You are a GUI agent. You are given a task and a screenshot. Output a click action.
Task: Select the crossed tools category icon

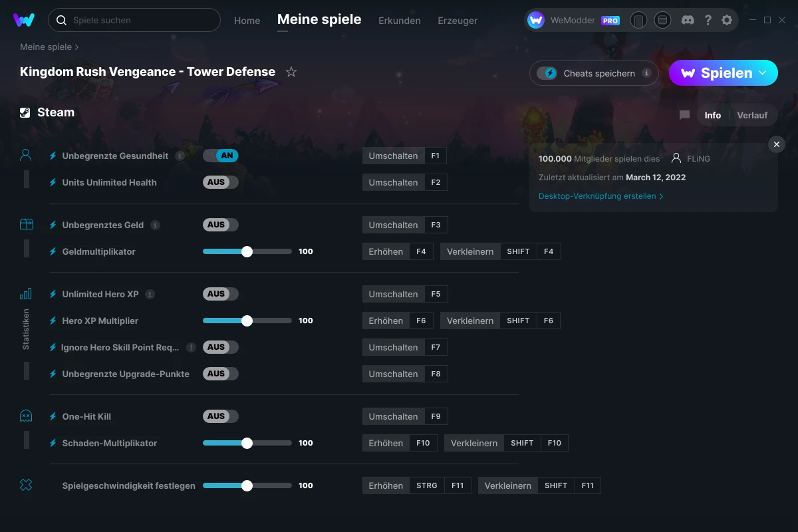(x=26, y=485)
